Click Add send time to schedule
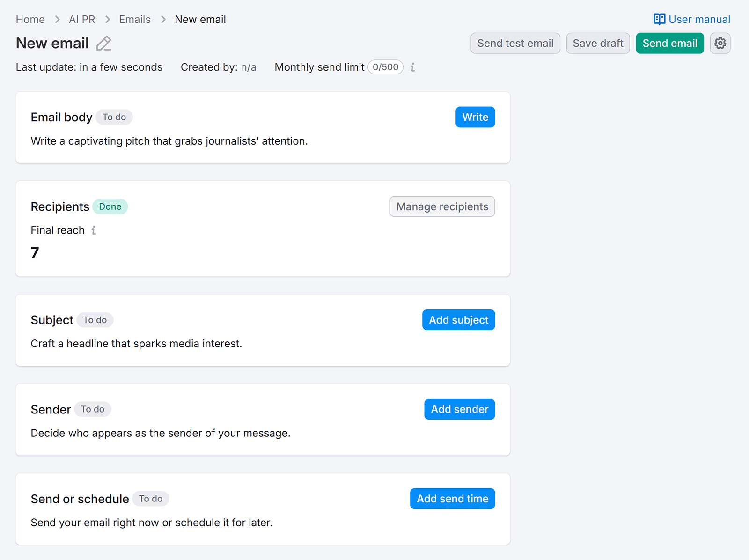 (452, 498)
